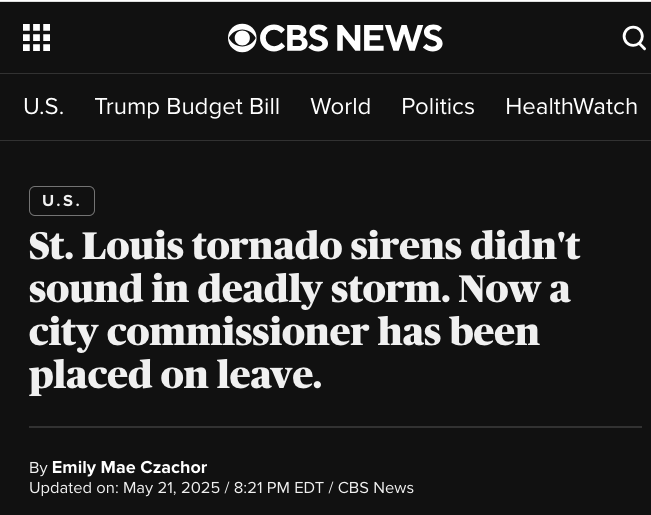The image size is (651, 515).
Task: Open search with the magnifying glass
Action: click(634, 38)
